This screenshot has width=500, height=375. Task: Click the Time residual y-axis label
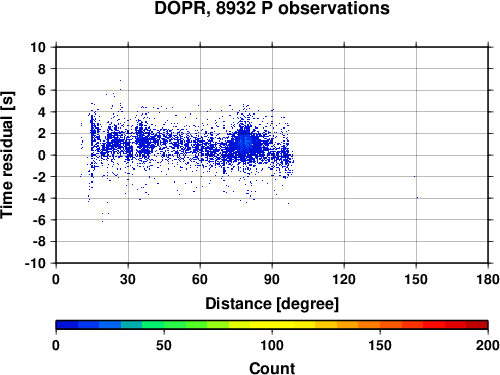pyautogui.click(x=7, y=155)
